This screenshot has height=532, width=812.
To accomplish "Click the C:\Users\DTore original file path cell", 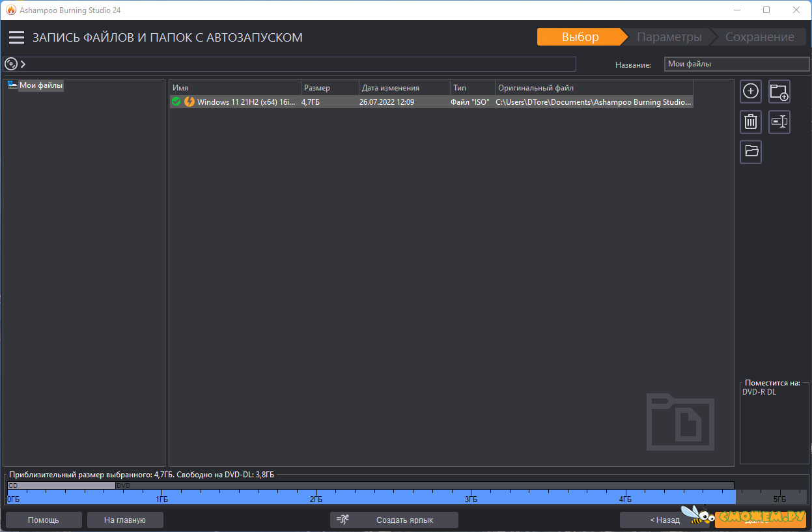I will pyautogui.click(x=593, y=102).
